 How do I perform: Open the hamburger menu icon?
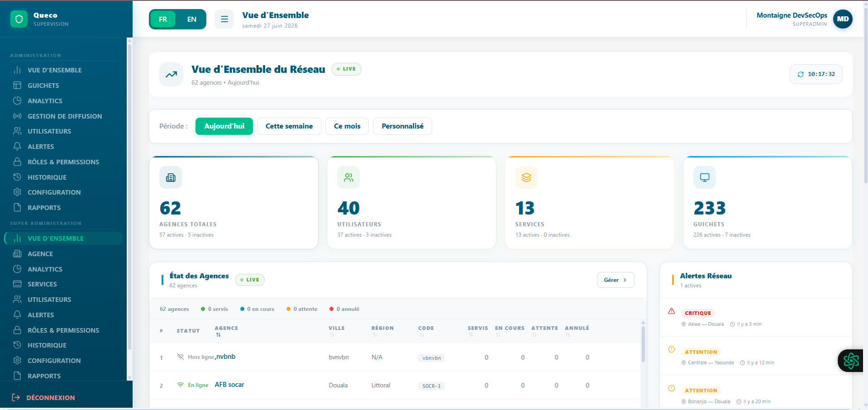[x=224, y=19]
